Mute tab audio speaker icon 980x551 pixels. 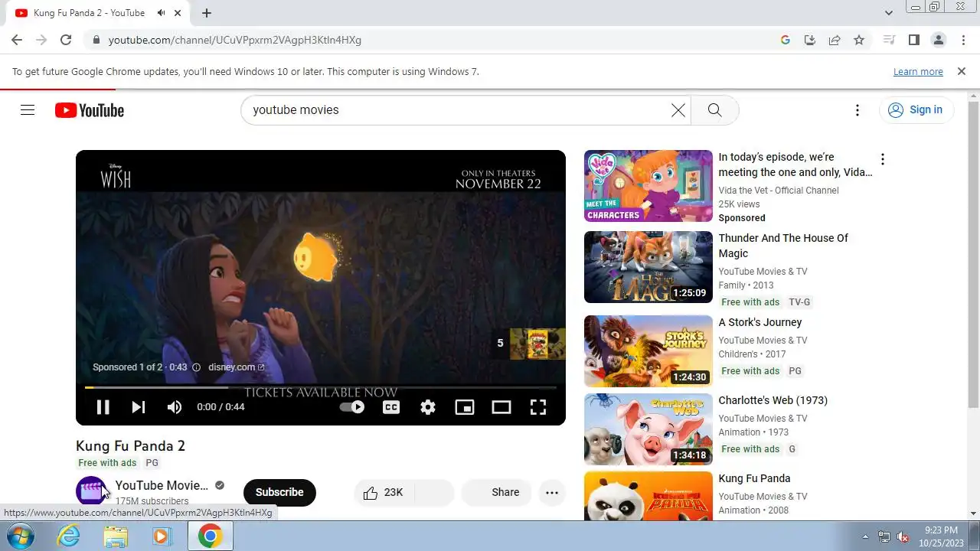161,13
